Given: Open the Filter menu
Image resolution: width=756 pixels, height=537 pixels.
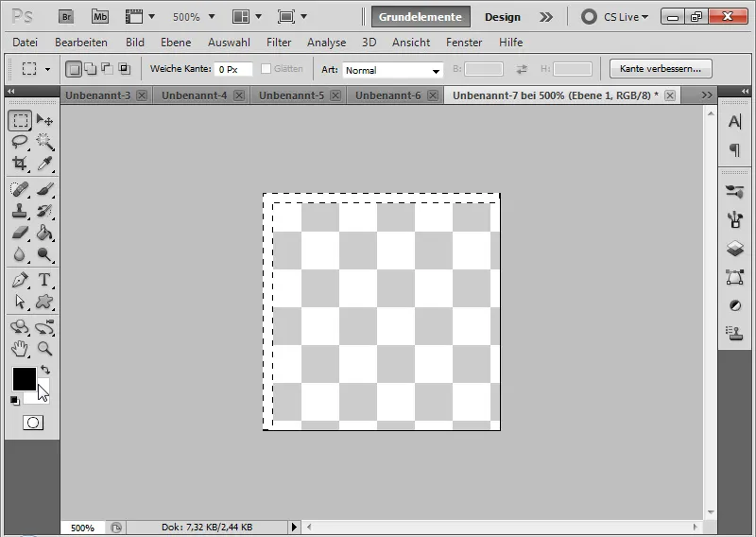Looking at the screenshot, I should pos(279,43).
